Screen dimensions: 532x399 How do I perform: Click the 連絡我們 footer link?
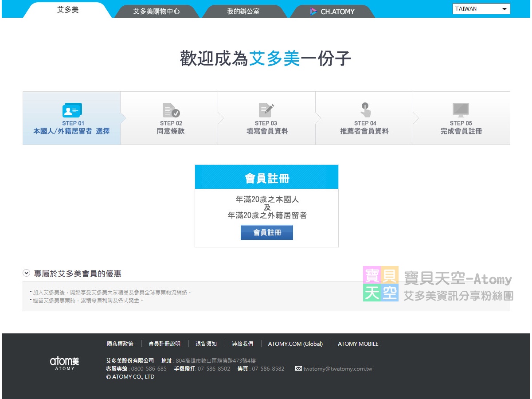pos(243,344)
